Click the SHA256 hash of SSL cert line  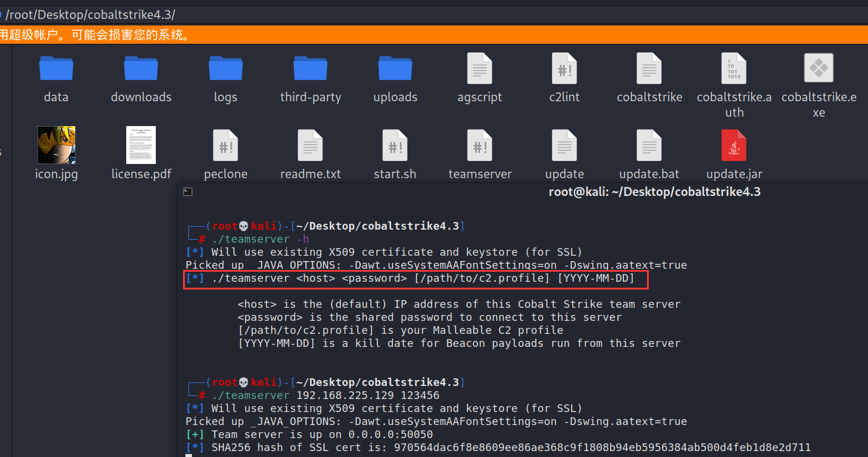pyautogui.click(x=498, y=448)
